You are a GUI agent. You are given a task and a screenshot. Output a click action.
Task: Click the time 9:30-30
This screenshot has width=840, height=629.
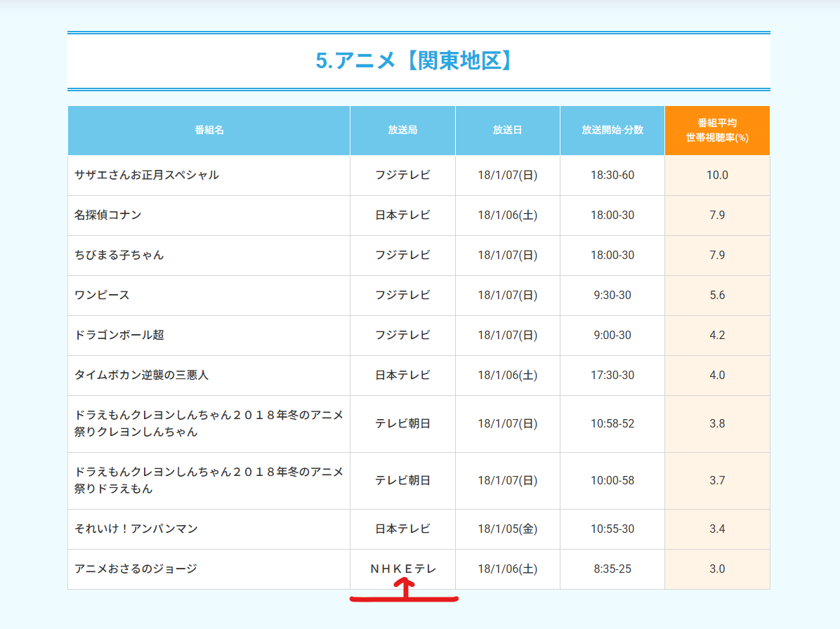(612, 295)
